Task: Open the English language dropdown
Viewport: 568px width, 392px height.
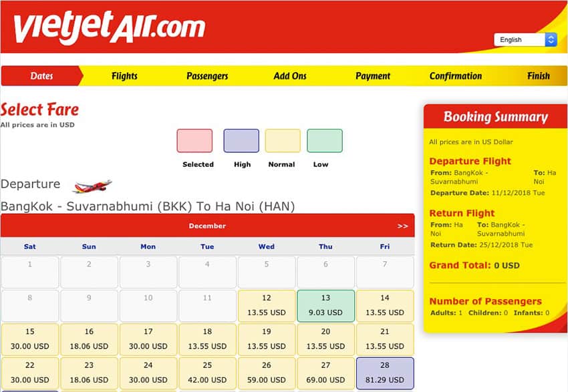Action: click(525, 40)
